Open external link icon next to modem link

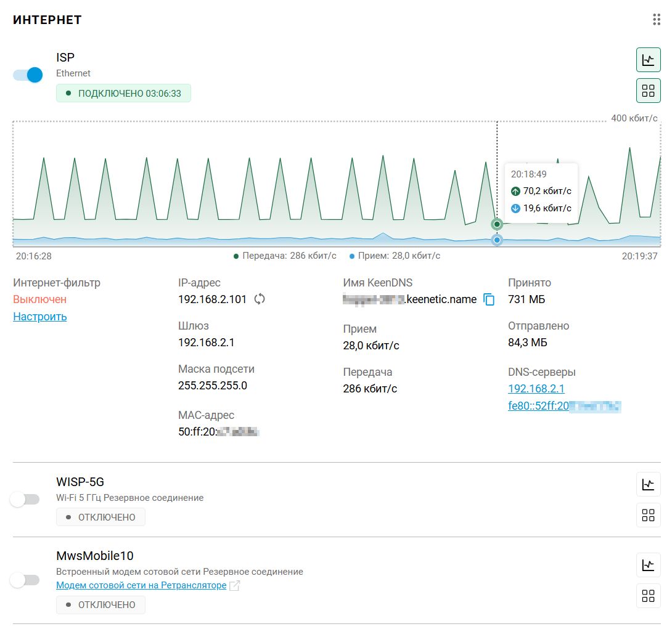pyautogui.click(x=234, y=586)
